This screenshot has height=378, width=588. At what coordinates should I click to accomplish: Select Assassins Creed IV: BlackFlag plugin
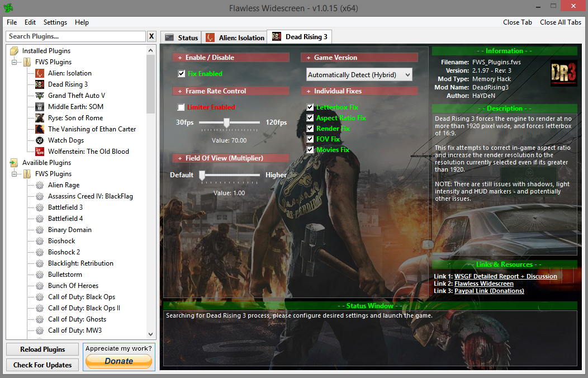pyautogui.click(x=91, y=196)
